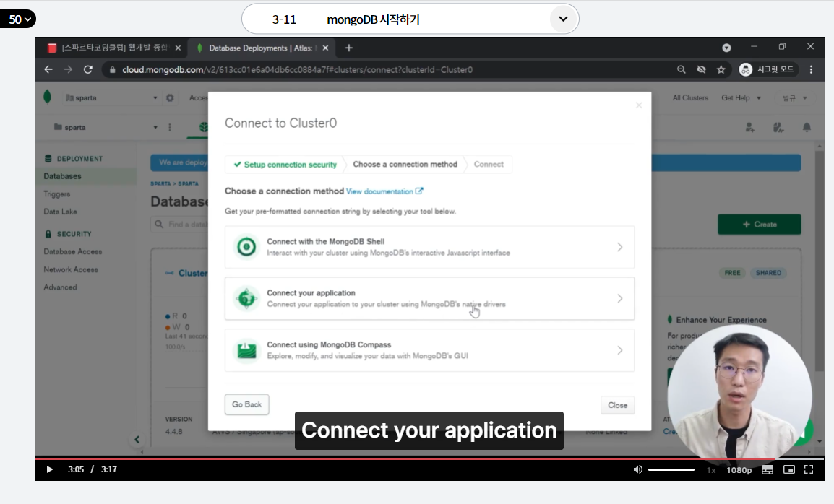The width and height of the screenshot is (834, 504).
Task: Collapse the sidebar with the left chevron
Action: 137,440
